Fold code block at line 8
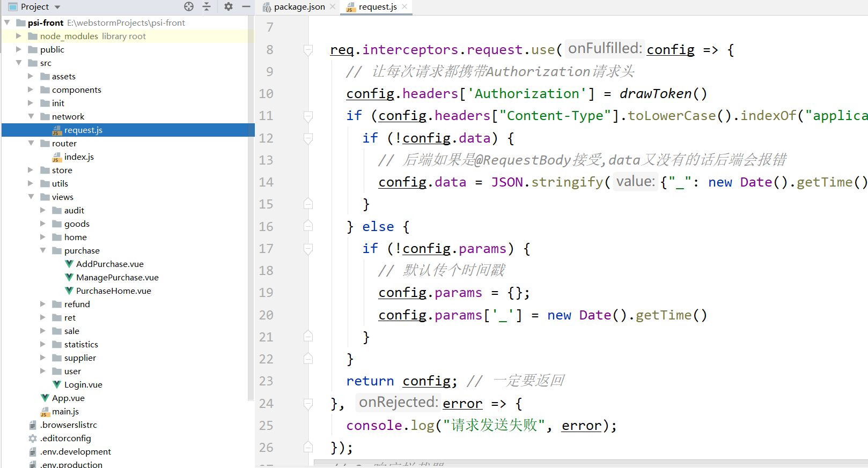Screen dimensions: 868x468 [308, 50]
